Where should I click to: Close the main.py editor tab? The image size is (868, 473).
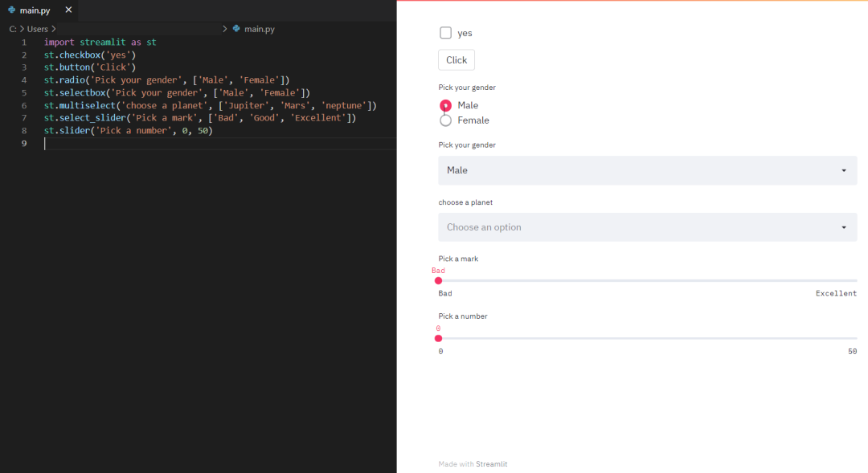68,10
